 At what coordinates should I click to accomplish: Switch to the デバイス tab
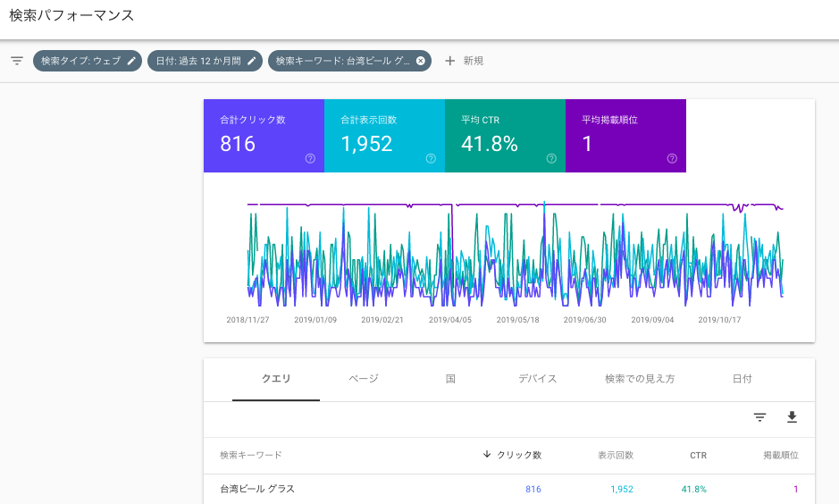click(x=538, y=379)
